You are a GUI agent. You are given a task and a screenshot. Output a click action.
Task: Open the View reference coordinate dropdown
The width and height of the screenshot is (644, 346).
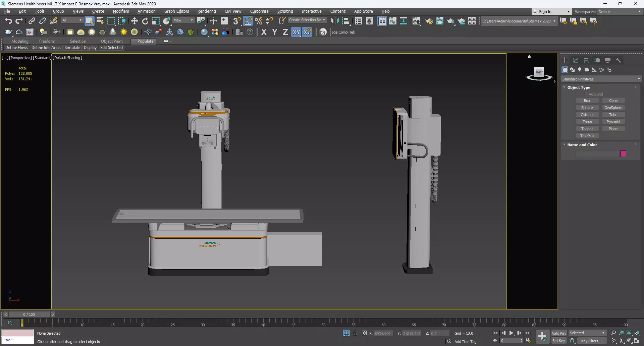(183, 20)
